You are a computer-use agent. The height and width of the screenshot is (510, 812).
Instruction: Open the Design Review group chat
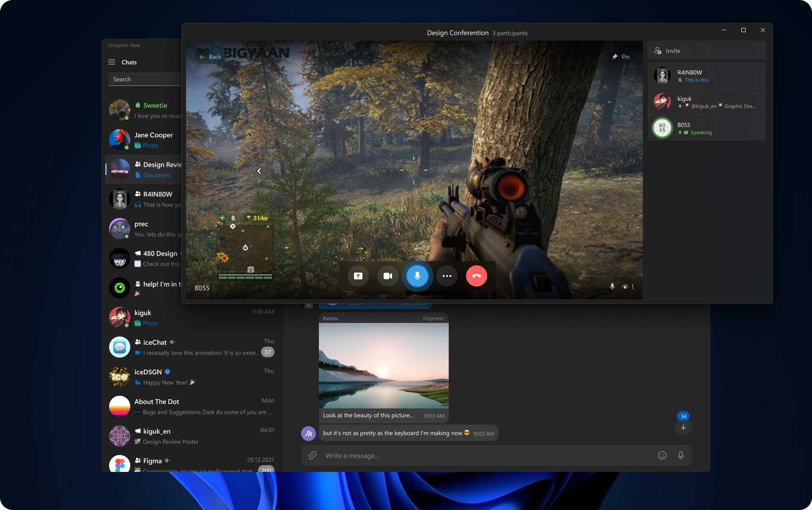144,169
